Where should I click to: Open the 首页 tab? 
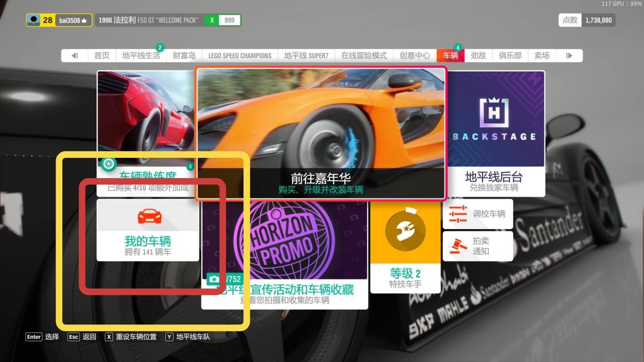102,56
